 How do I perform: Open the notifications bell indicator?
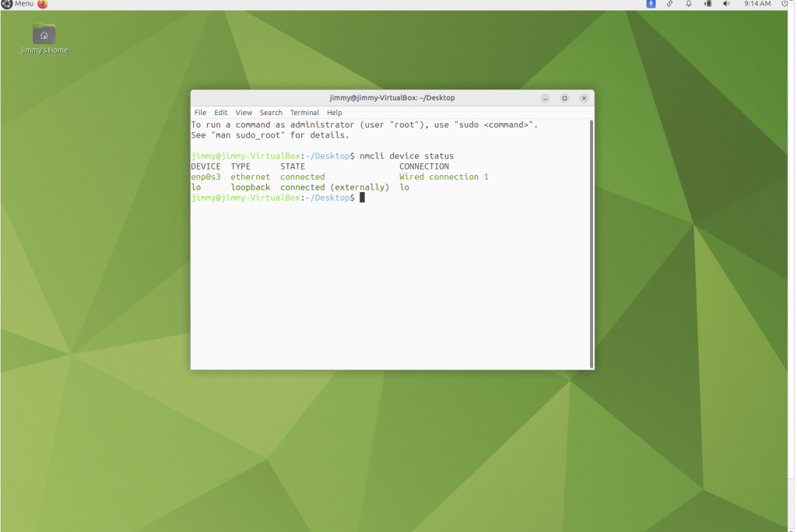(x=689, y=4)
